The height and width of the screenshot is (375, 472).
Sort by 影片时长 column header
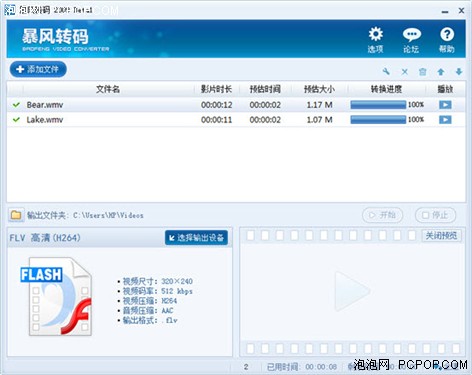coord(216,89)
